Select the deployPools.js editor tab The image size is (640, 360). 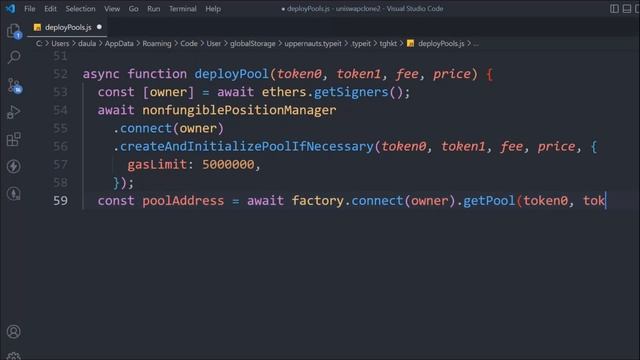click(x=67, y=27)
